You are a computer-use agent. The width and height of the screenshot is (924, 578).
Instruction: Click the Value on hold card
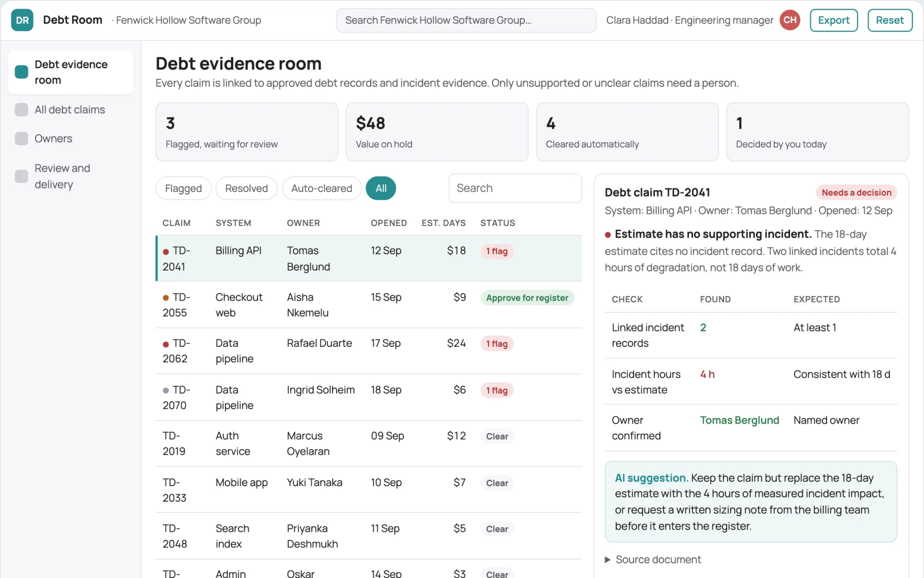pyautogui.click(x=437, y=132)
